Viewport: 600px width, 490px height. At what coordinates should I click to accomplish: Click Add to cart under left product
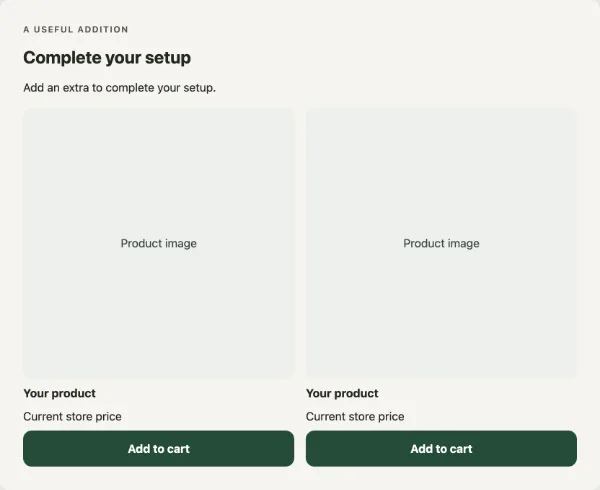point(158,448)
